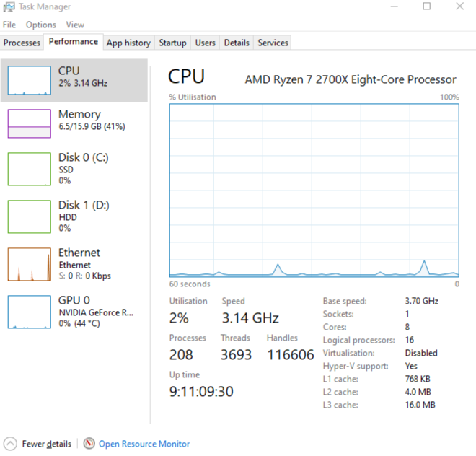Select Disk 1 (D:) HDD graph icon
The height and width of the screenshot is (456, 476).
29,216
